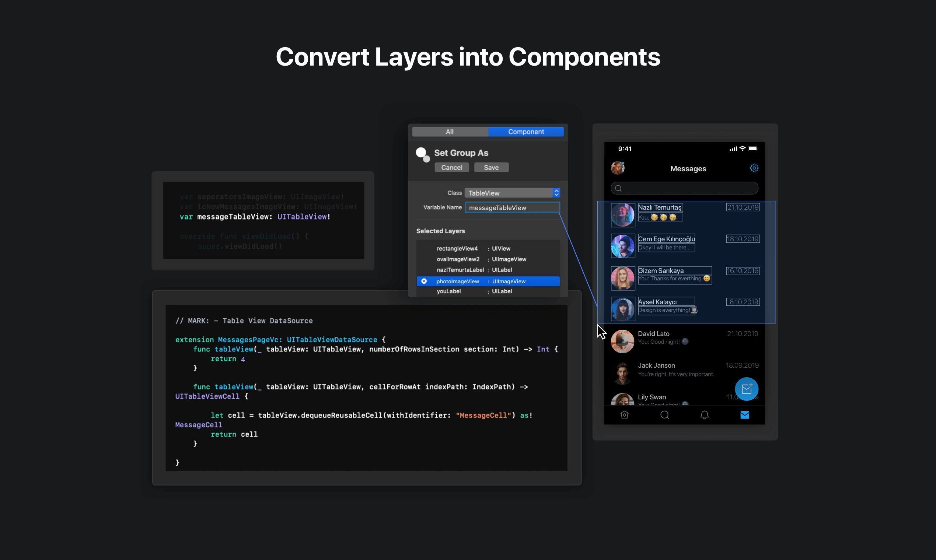Open the Class TableView dropdown
Viewport: 936px width, 560px height.
[x=512, y=193]
